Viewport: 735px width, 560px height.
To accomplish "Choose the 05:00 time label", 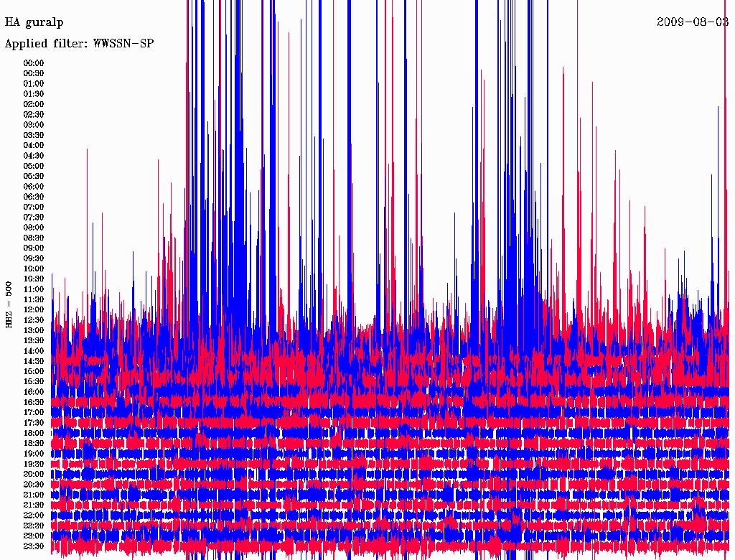I will click(x=34, y=166).
